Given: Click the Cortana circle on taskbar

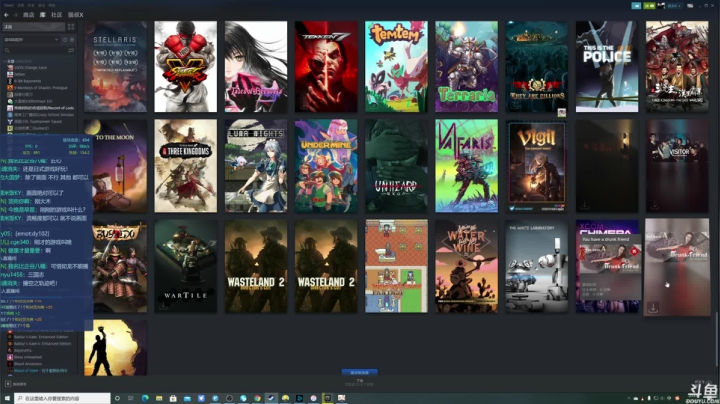Looking at the screenshot, I should click(117, 398).
